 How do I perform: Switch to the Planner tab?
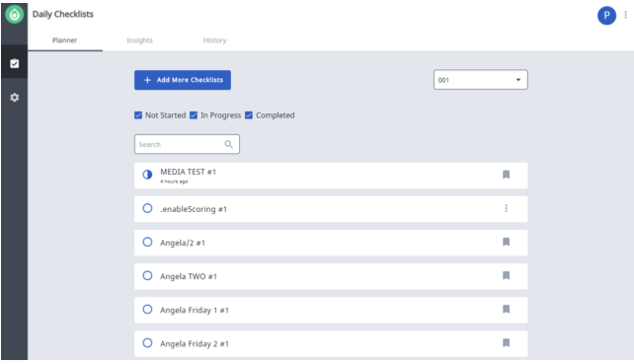65,40
